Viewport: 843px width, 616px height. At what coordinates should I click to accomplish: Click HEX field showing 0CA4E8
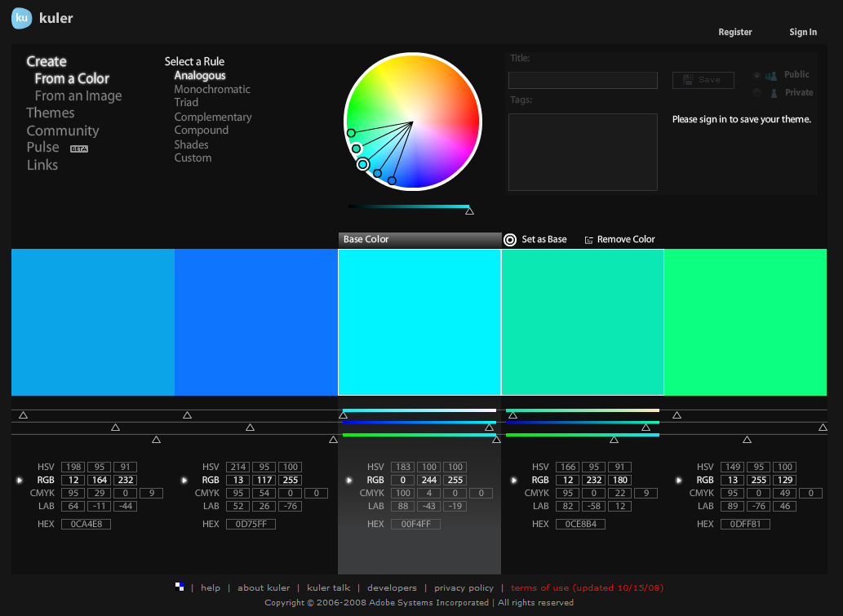click(x=86, y=524)
